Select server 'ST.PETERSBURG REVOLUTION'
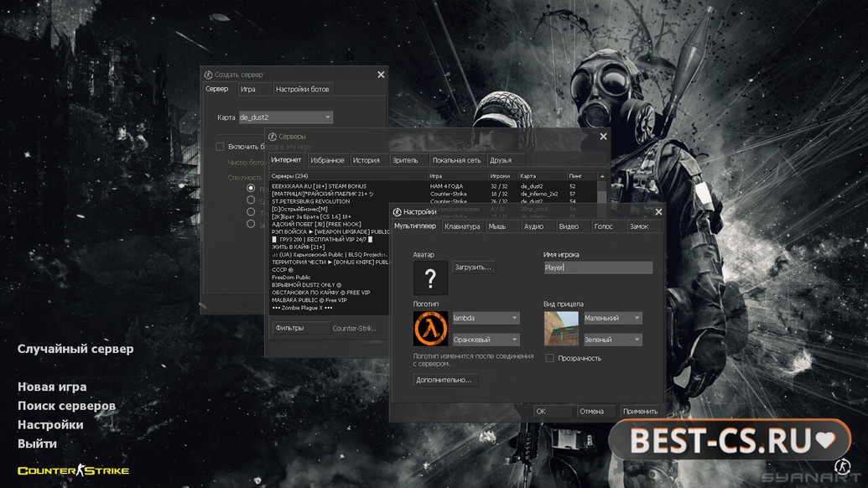Screen dimensions: 868x488 (x=433, y=201)
